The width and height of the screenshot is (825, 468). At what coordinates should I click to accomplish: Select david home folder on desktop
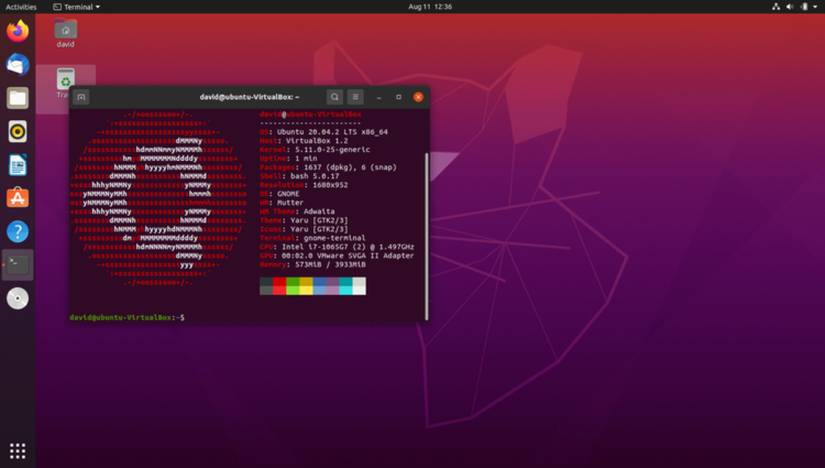[x=65, y=33]
